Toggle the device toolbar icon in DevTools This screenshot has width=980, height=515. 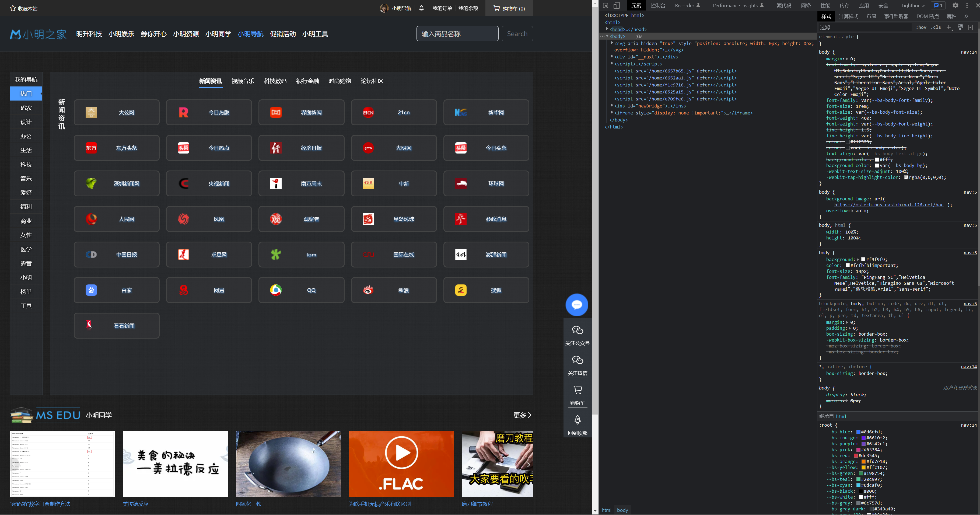click(617, 5)
